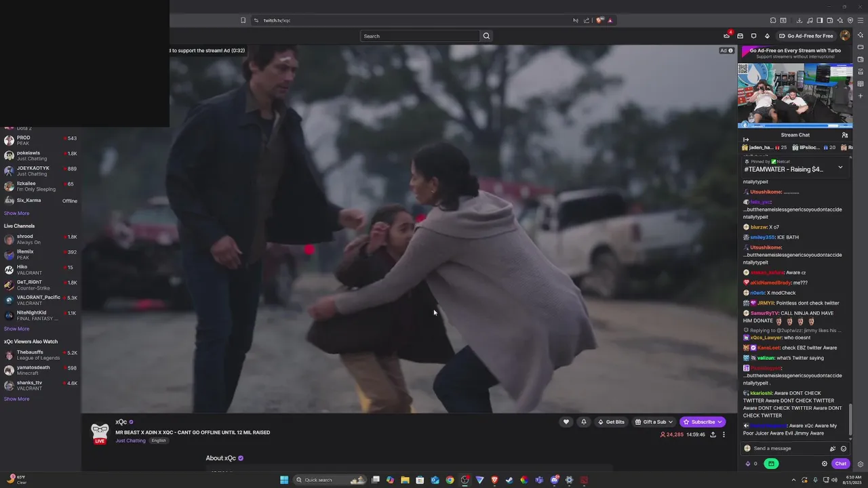
Task: Open the whispers speech bubble icon
Action: [753, 36]
